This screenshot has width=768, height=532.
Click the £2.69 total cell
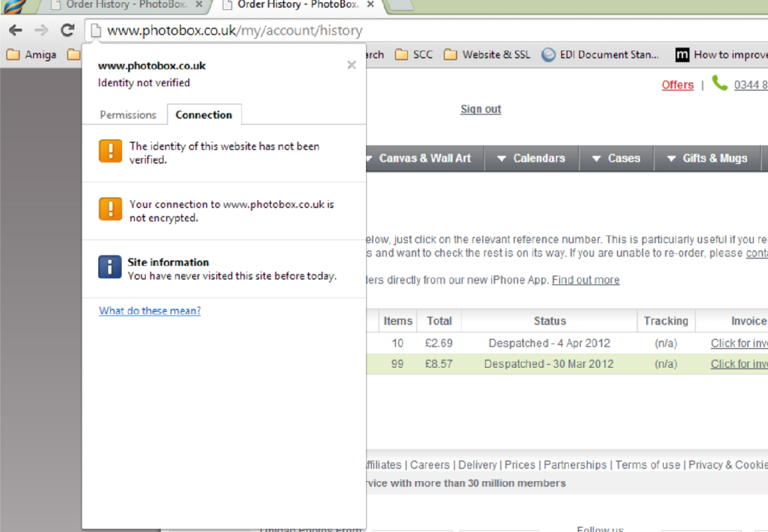pyautogui.click(x=439, y=343)
